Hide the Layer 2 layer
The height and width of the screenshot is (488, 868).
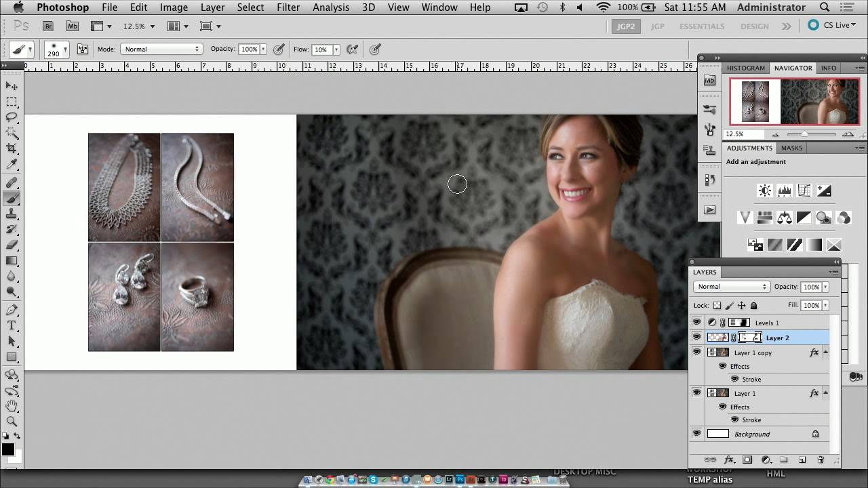696,338
